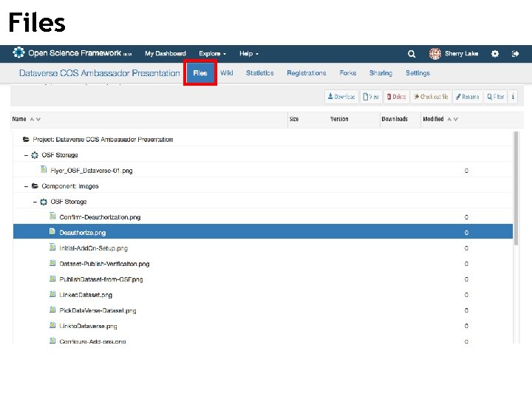Image resolution: width=532 pixels, height=399 pixels.
Task: Click the top-level OSF Storage gear icon
Action: tap(35, 155)
